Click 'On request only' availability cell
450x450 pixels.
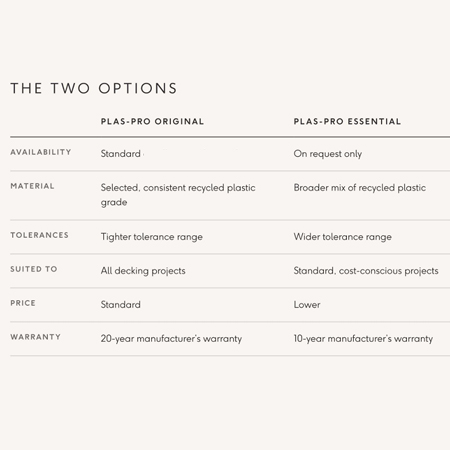(x=328, y=154)
